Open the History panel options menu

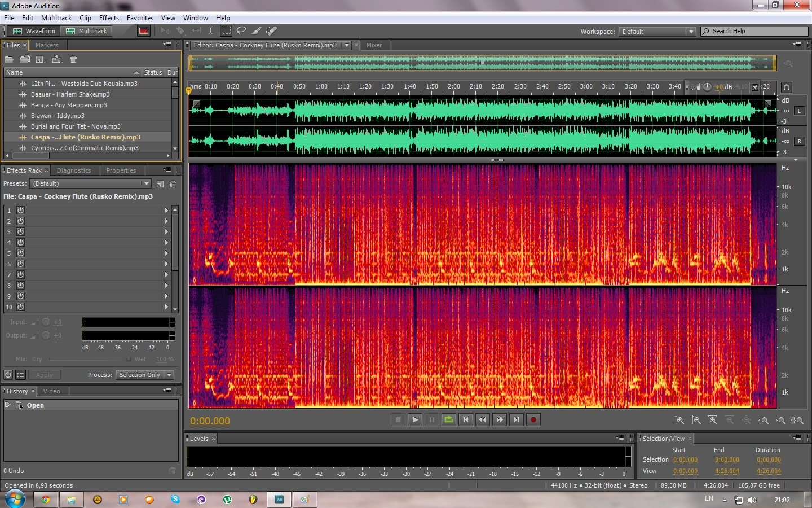tap(167, 391)
